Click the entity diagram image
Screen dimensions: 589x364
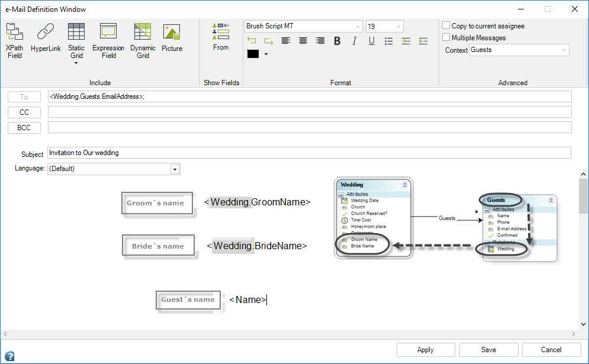[x=446, y=220]
